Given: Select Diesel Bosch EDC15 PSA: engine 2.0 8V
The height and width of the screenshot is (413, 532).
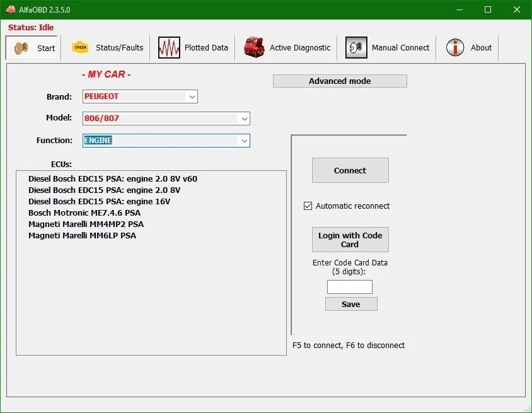Looking at the screenshot, I should click(x=104, y=190).
